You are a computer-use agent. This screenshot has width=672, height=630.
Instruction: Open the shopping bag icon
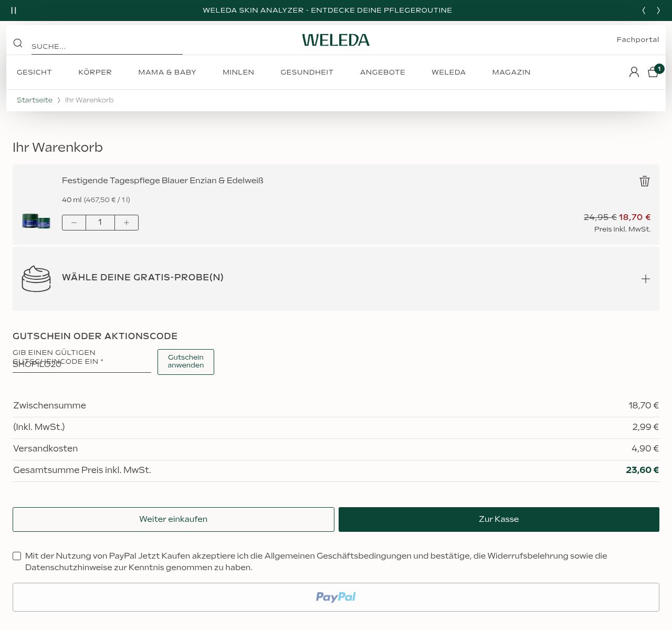[654, 72]
